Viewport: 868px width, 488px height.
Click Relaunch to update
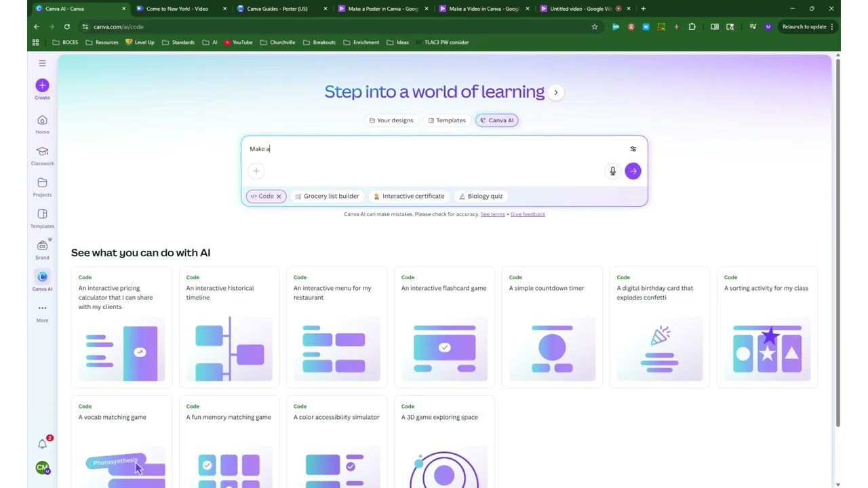click(x=808, y=26)
